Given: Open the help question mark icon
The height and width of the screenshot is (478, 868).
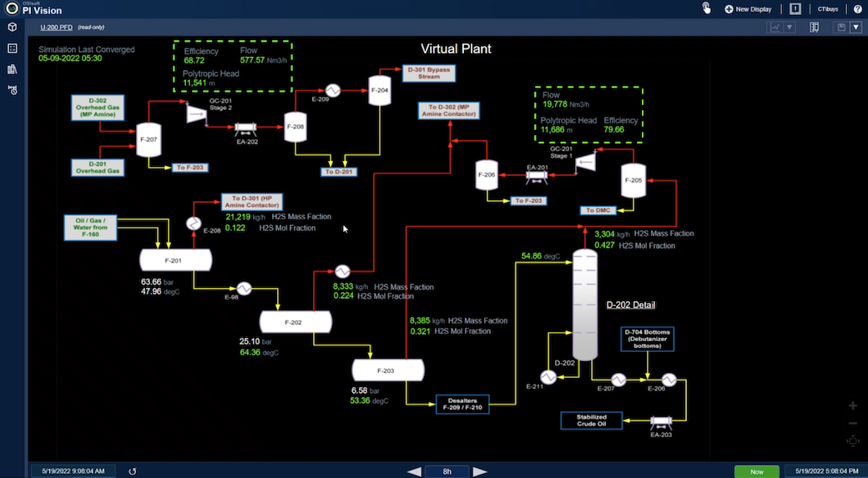Looking at the screenshot, I should [x=857, y=9].
